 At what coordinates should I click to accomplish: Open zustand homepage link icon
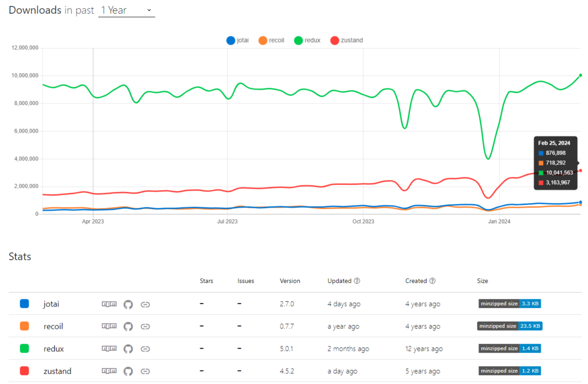pos(145,371)
